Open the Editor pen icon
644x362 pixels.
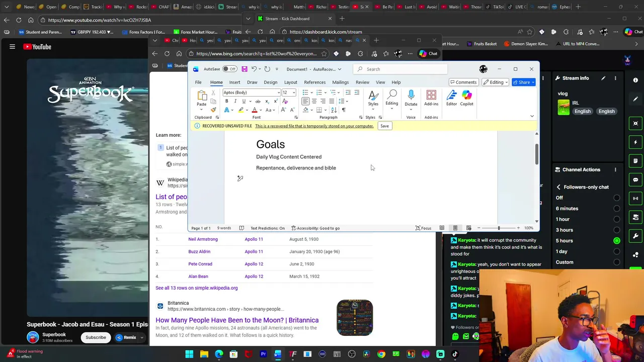451,95
